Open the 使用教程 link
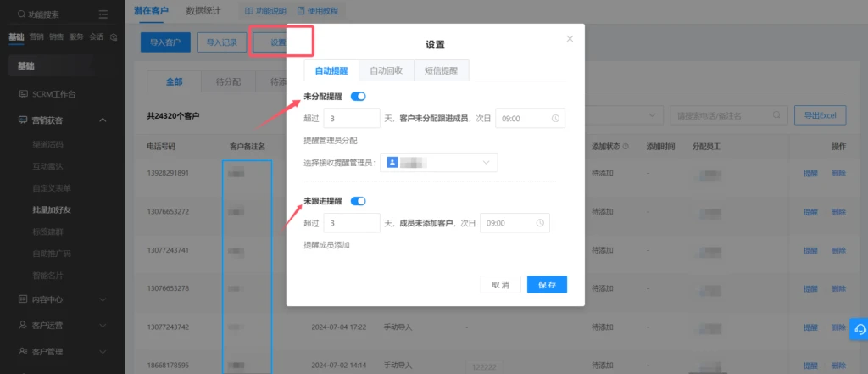 (323, 10)
